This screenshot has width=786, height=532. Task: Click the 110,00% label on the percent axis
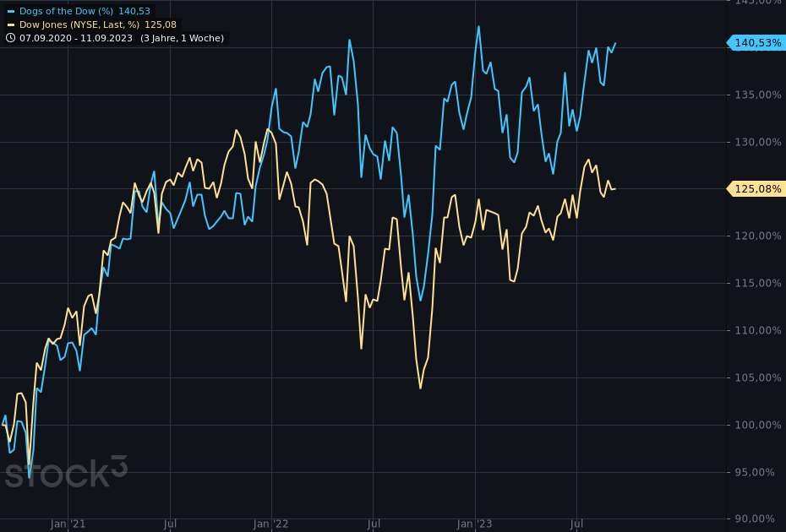tap(758, 330)
